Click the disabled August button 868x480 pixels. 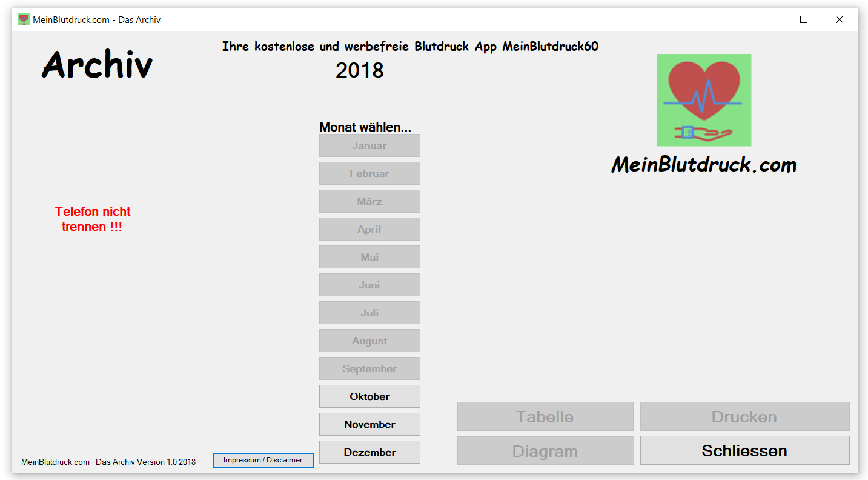(x=369, y=341)
